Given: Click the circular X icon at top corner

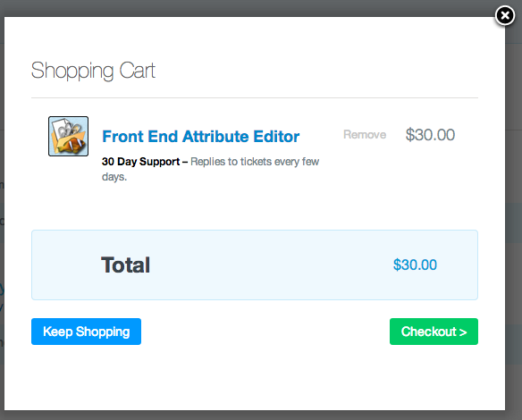Looking at the screenshot, I should point(505,15).
